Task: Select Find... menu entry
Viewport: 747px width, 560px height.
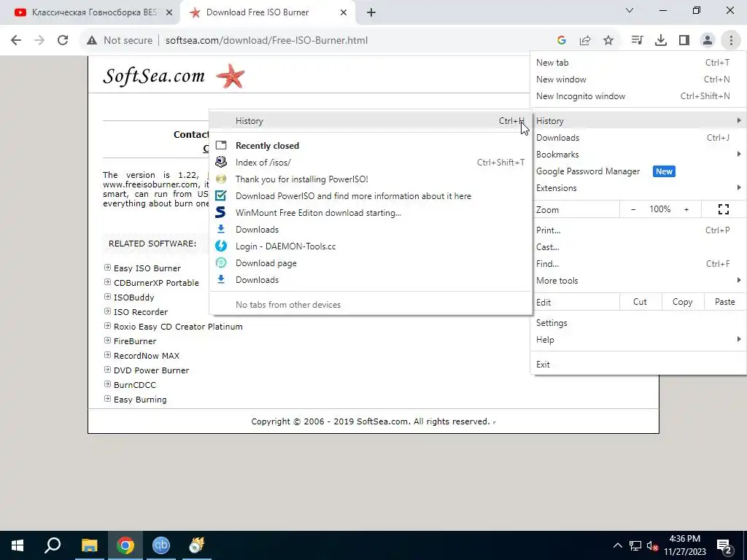Action: pyautogui.click(x=638, y=263)
